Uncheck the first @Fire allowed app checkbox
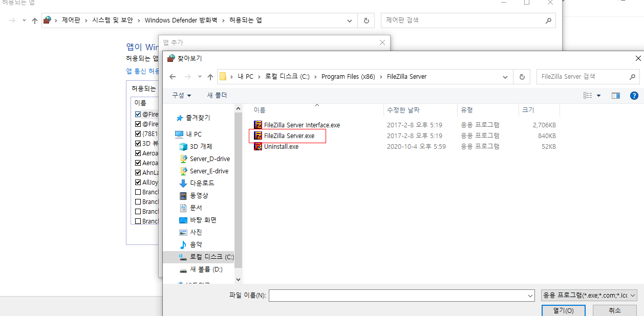This screenshot has height=316, width=644. click(138, 114)
